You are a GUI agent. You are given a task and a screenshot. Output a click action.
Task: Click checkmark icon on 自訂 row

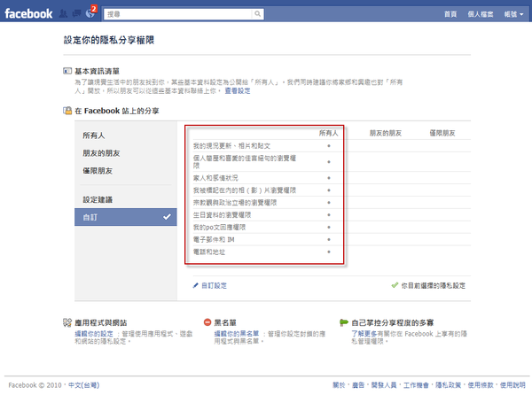pos(167,217)
